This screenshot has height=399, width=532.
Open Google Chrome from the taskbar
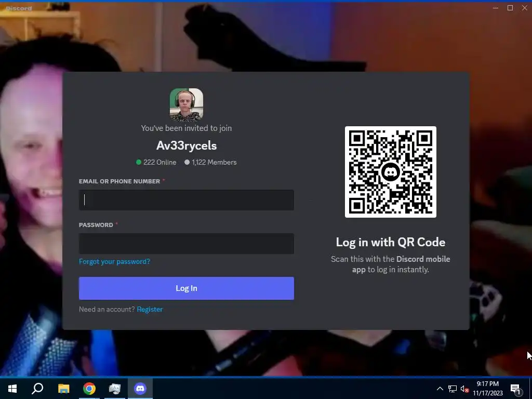[x=89, y=389]
